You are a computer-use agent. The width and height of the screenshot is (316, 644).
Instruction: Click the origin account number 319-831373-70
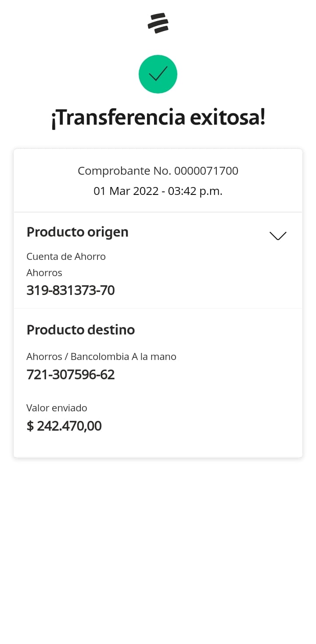click(x=71, y=290)
